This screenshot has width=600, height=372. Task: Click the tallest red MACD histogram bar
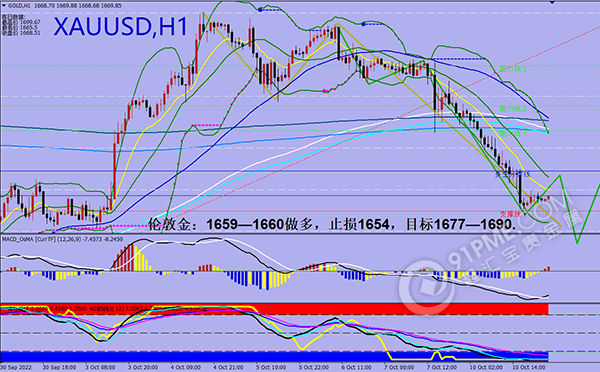click(131, 257)
